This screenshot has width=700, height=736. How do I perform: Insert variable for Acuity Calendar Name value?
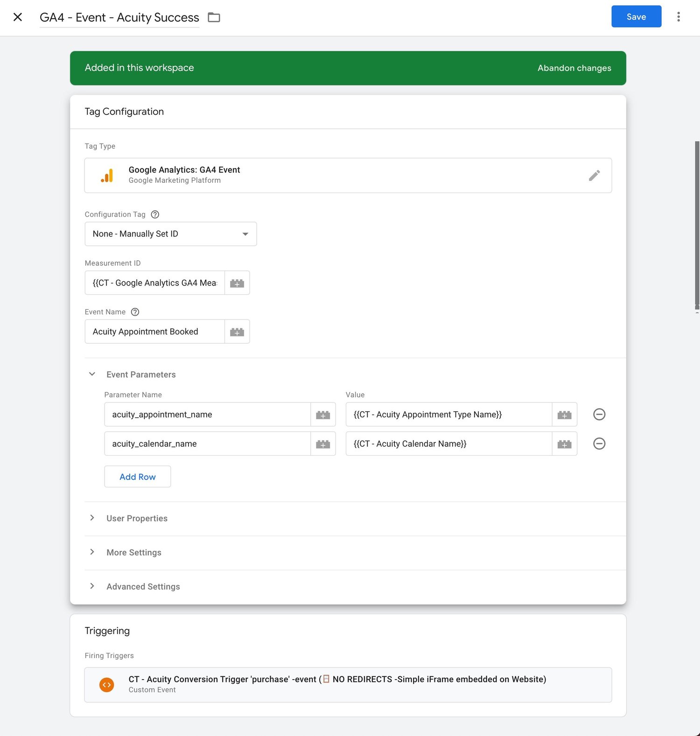565,444
